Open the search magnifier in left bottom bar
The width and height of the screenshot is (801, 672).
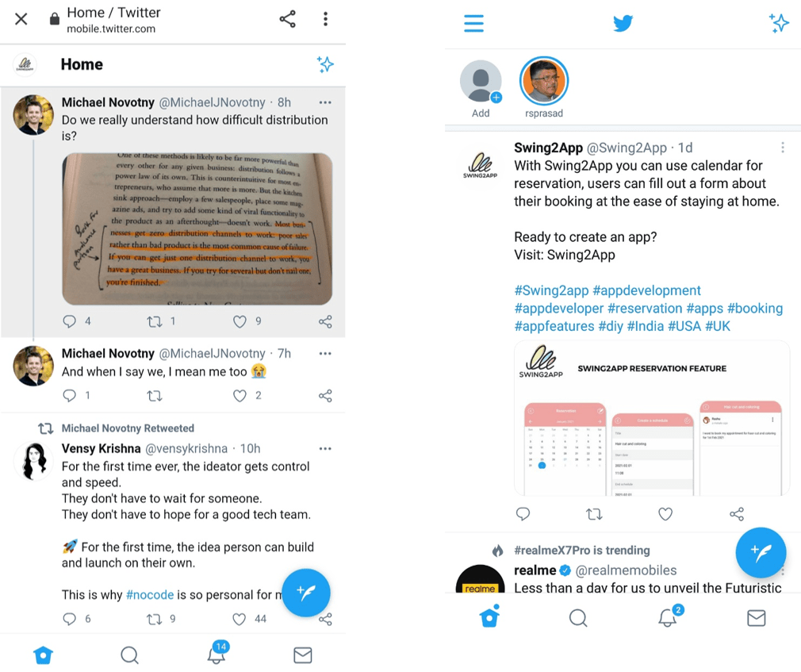click(129, 655)
